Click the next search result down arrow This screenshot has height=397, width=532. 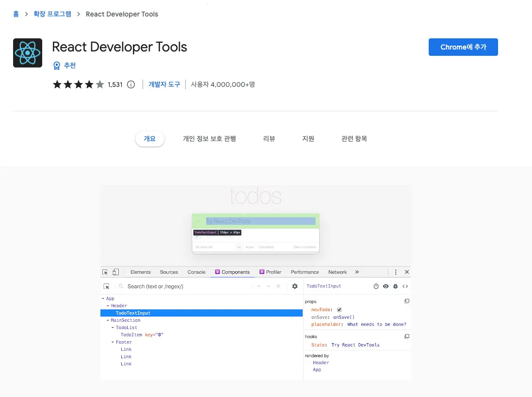point(268,286)
